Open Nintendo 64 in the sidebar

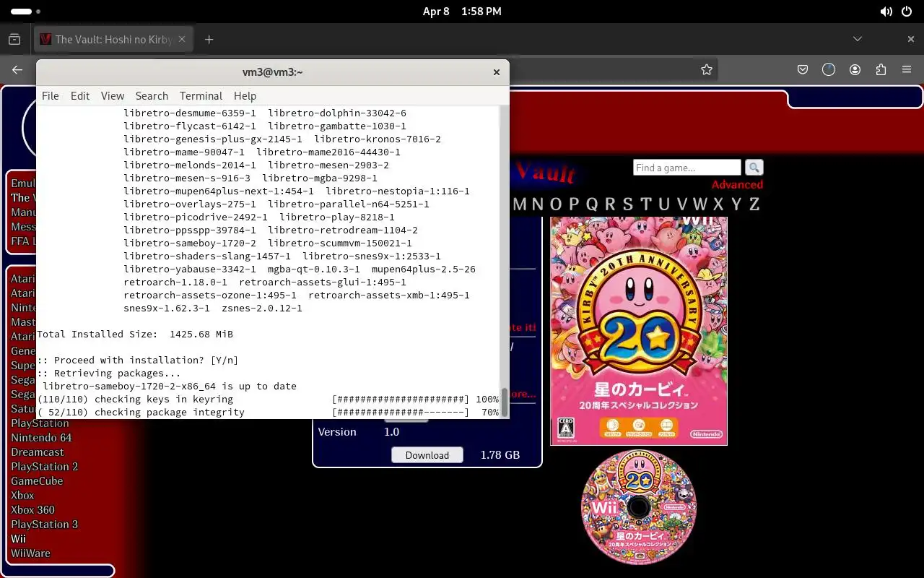pos(41,438)
